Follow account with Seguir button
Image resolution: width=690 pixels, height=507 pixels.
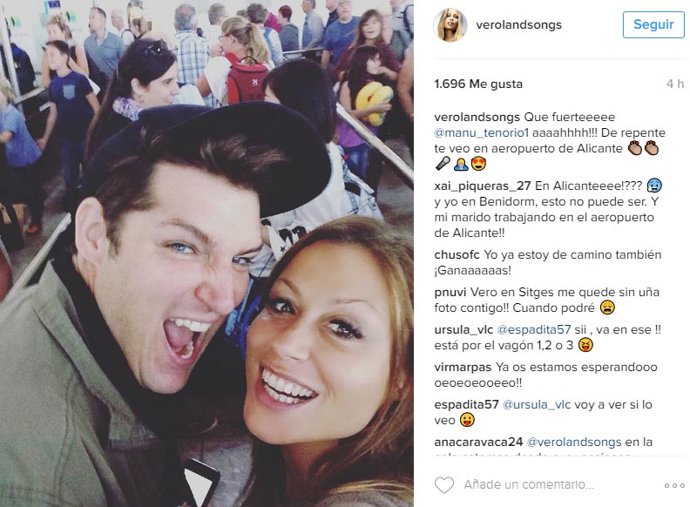pos(653,25)
